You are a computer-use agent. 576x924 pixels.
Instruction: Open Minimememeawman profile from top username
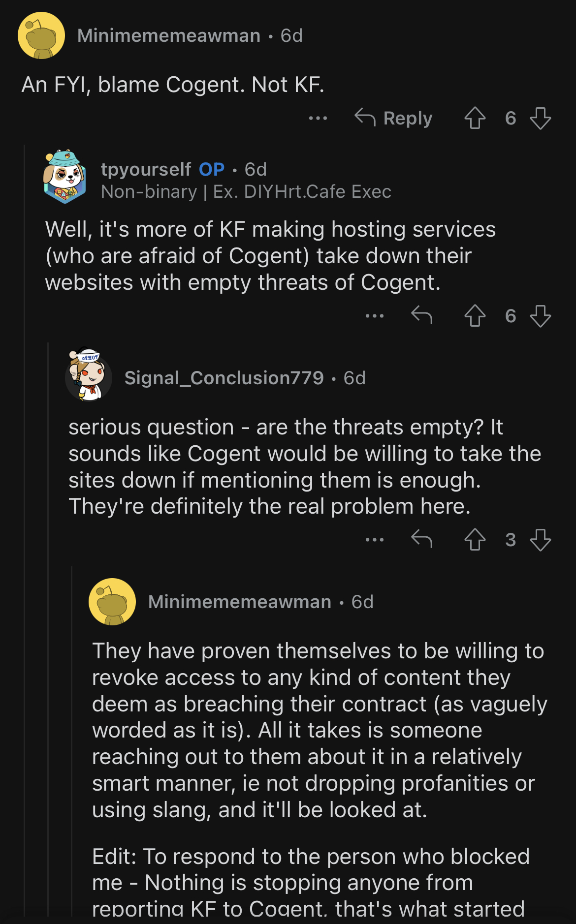point(169,35)
